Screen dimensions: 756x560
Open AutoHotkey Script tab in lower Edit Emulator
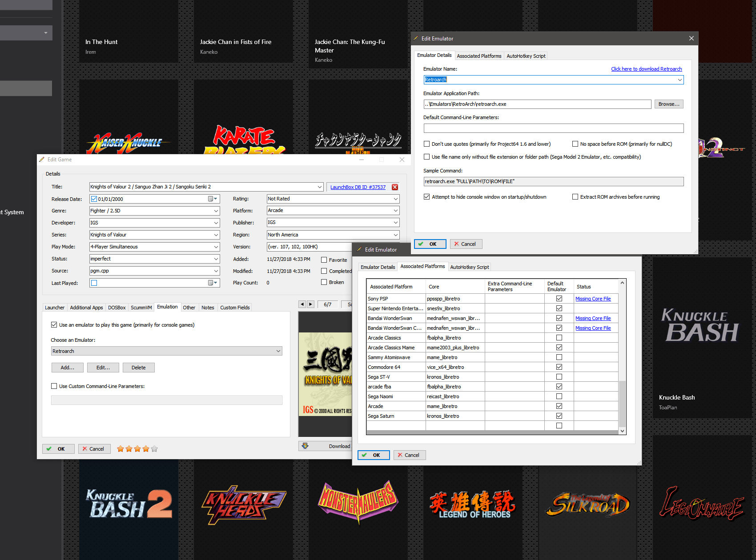coord(470,267)
